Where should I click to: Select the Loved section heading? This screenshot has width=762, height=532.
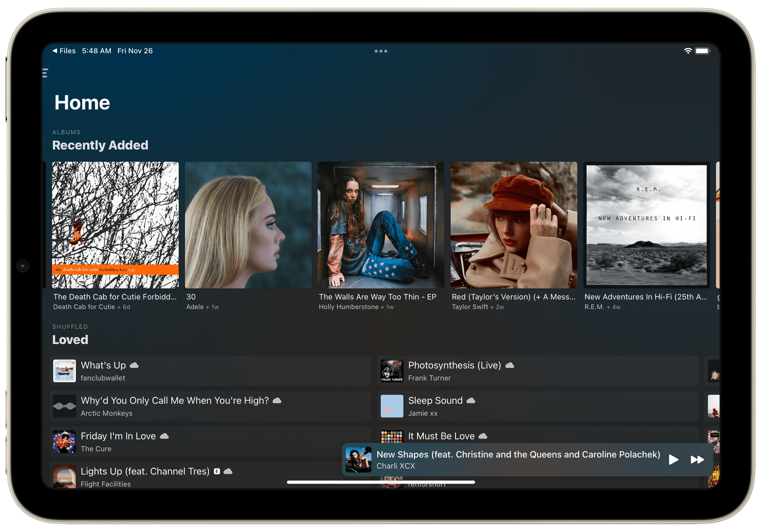[70, 340]
